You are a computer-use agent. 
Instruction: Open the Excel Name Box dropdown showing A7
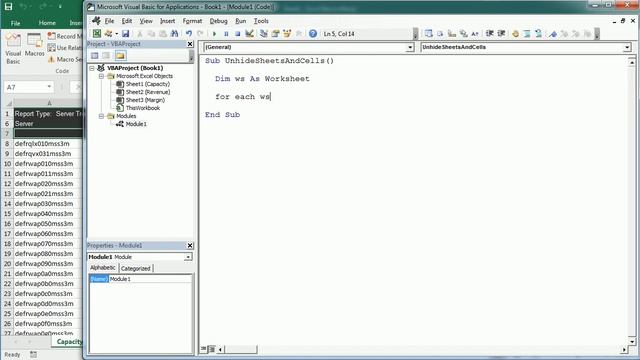click(x=49, y=87)
